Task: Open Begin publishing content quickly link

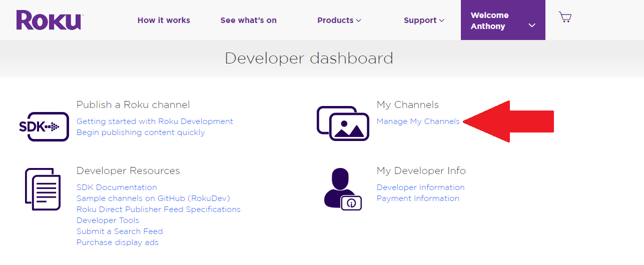Action: pos(141,132)
